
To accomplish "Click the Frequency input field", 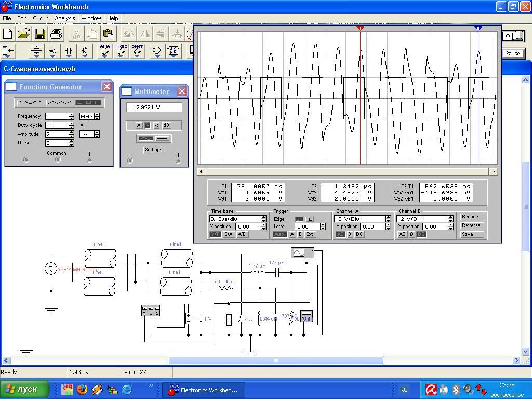I will click(57, 116).
